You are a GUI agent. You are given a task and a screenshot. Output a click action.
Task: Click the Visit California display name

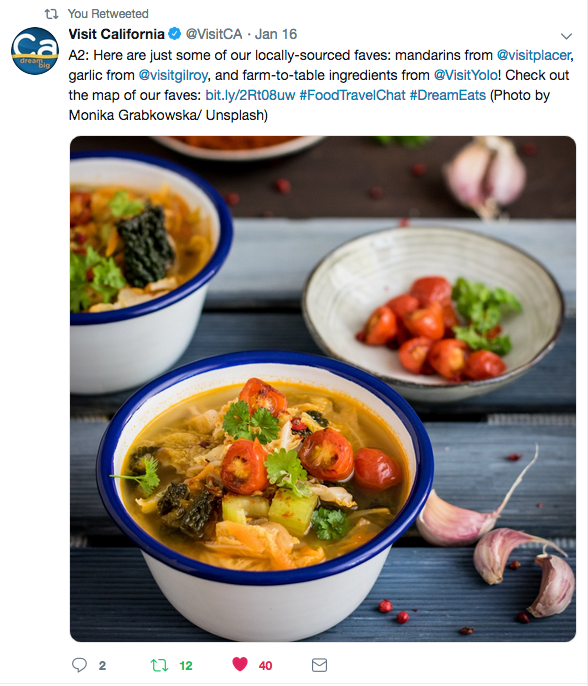pos(116,34)
